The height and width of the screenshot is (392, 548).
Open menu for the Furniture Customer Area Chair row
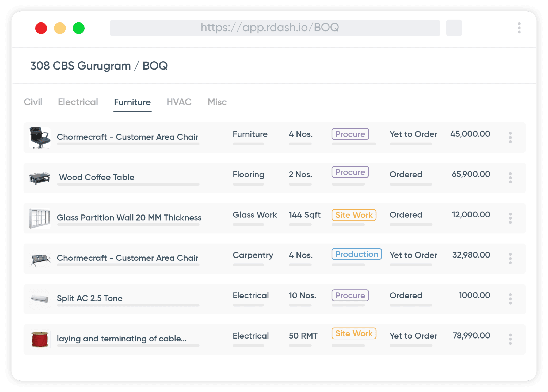click(511, 137)
